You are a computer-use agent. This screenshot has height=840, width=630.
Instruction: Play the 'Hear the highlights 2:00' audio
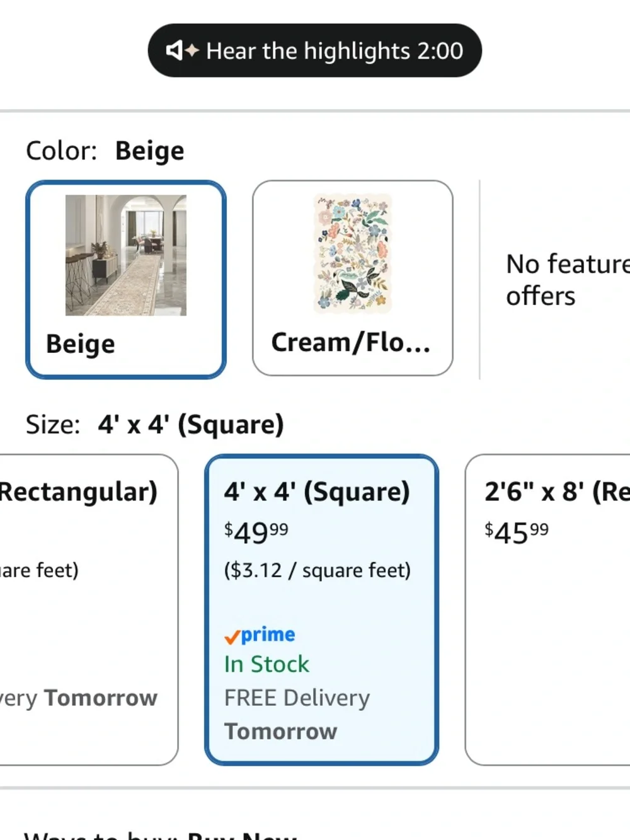pos(314,50)
